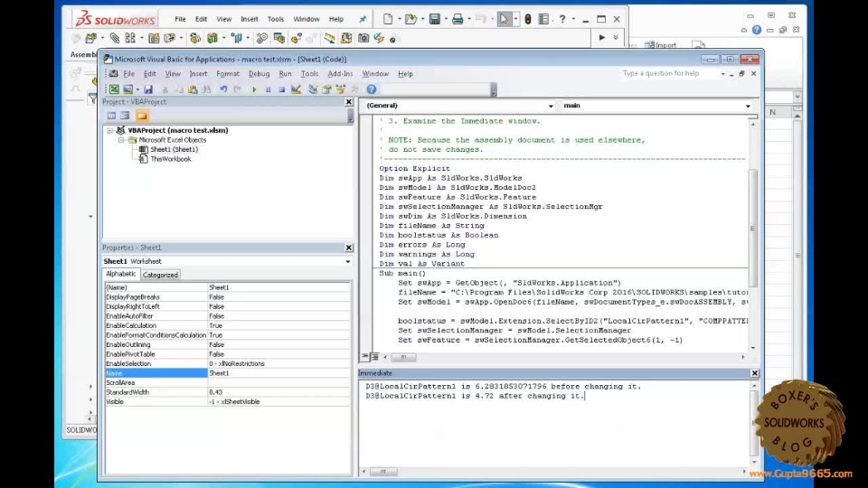Click the ScrollArea property value field

coord(278,383)
